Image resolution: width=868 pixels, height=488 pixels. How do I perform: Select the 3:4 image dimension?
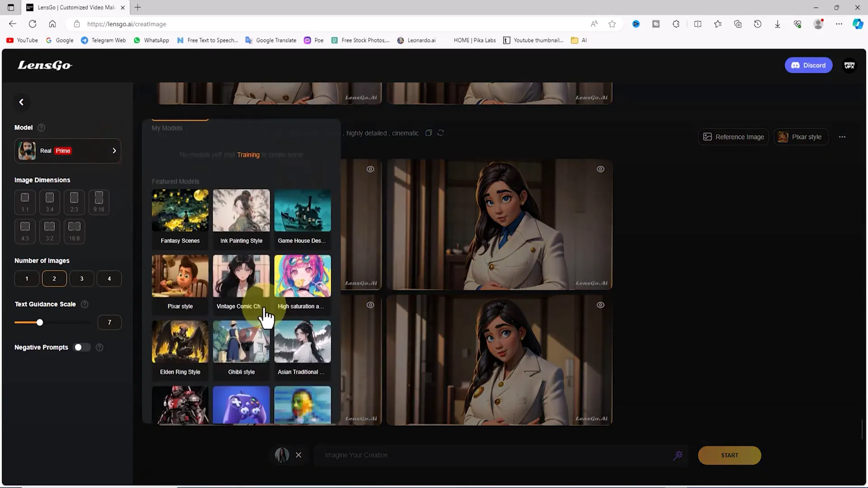(50, 202)
